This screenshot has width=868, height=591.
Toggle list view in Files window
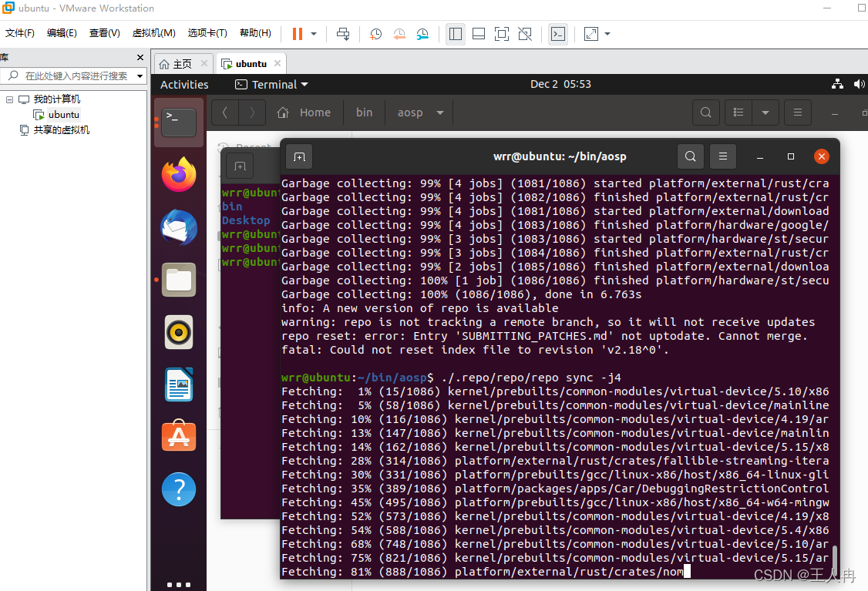click(738, 112)
